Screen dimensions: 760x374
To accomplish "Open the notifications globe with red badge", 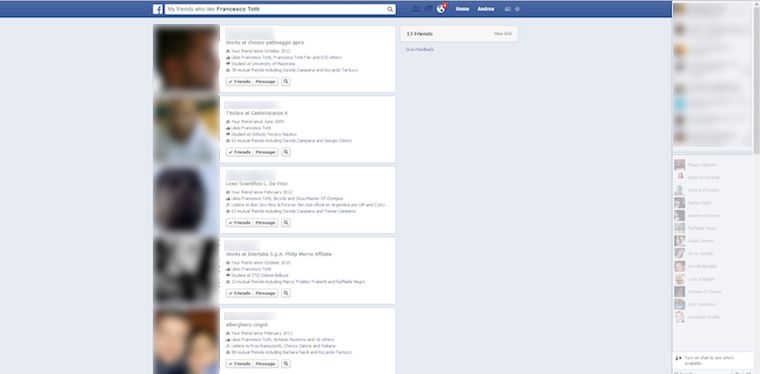I will coord(441,8).
